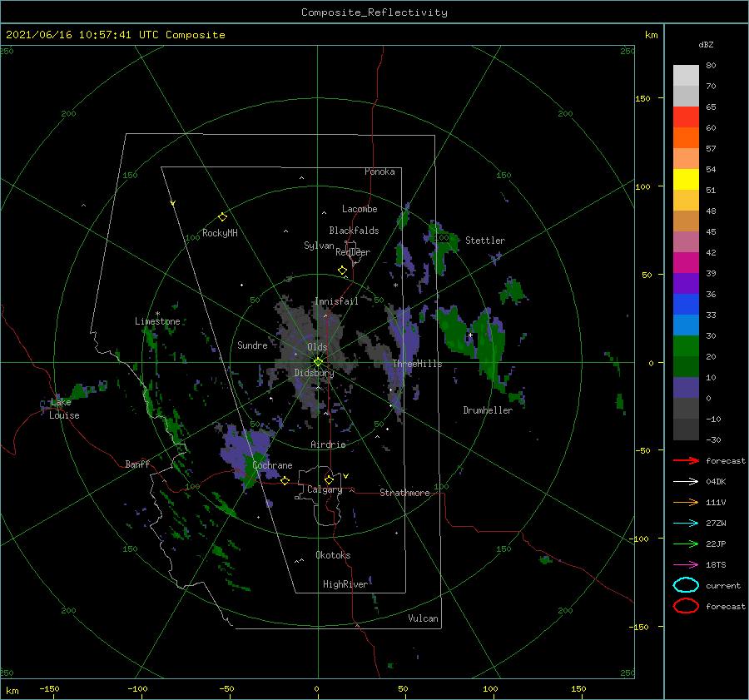Click the HighRiver town label
Screen dimensions: 749x700
345,584
